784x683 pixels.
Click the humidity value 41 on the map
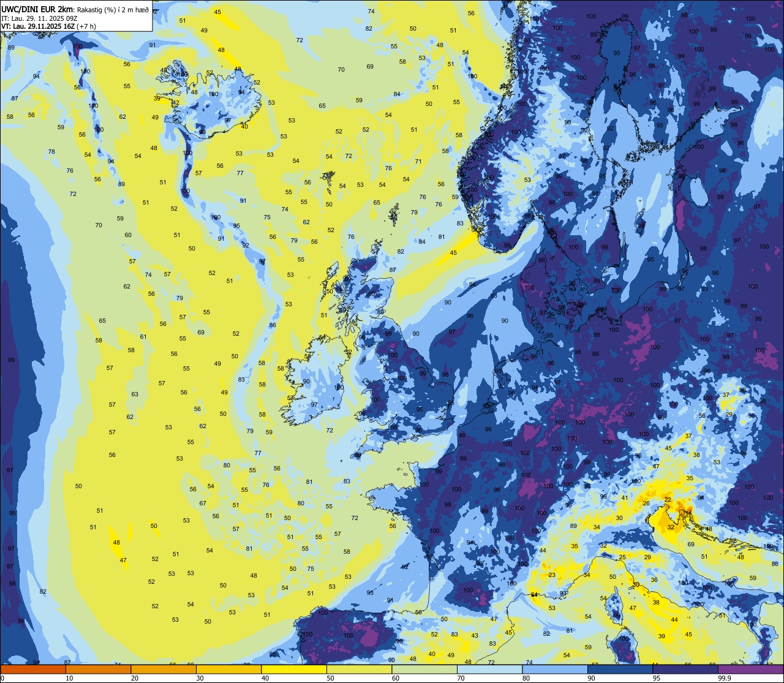[625, 497]
